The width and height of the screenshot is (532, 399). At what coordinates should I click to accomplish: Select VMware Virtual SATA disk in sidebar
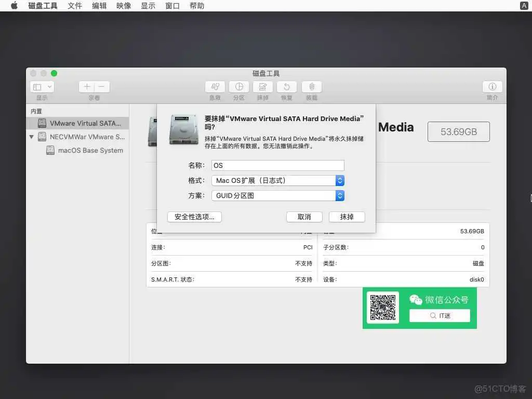(78, 123)
